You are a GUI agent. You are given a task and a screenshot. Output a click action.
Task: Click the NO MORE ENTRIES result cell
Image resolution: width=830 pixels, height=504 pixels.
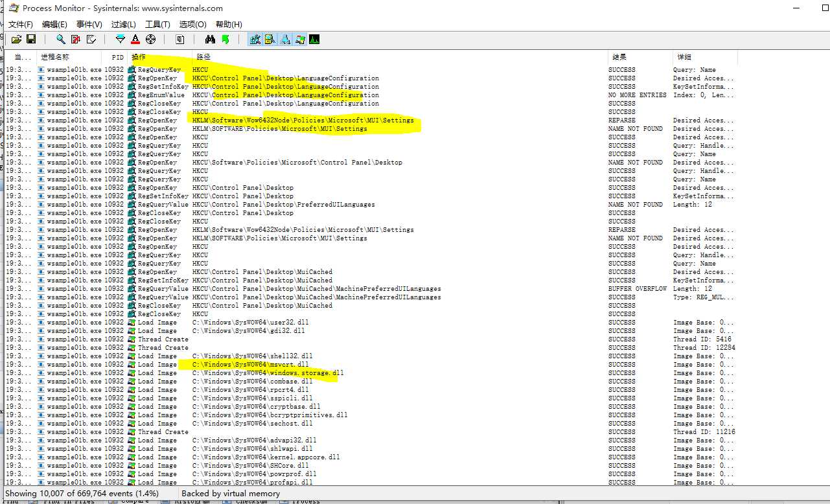[637, 95]
